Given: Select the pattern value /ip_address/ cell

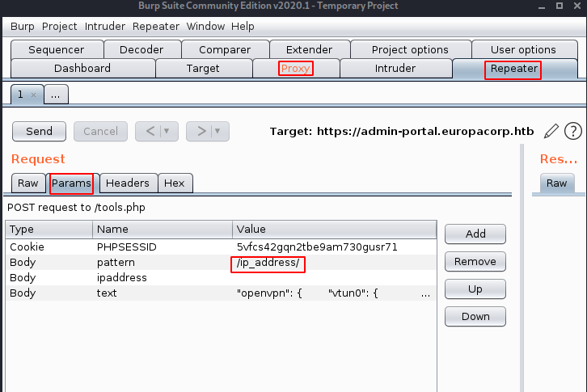Looking at the screenshot, I should 268,263.
